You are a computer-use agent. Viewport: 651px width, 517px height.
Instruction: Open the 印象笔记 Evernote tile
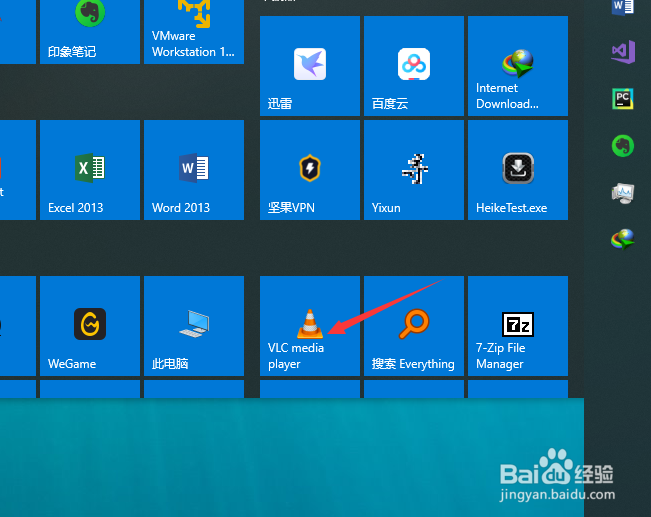click(x=90, y=32)
